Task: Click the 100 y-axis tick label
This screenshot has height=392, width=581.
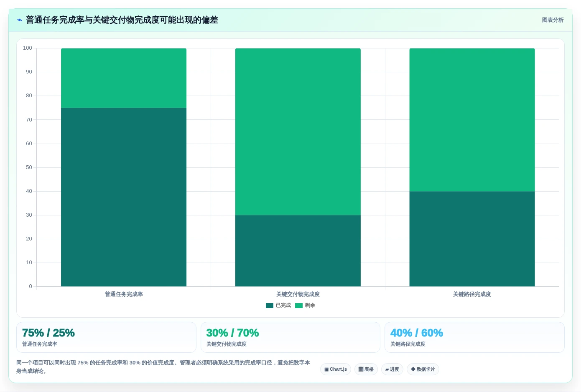Action: 28,48
